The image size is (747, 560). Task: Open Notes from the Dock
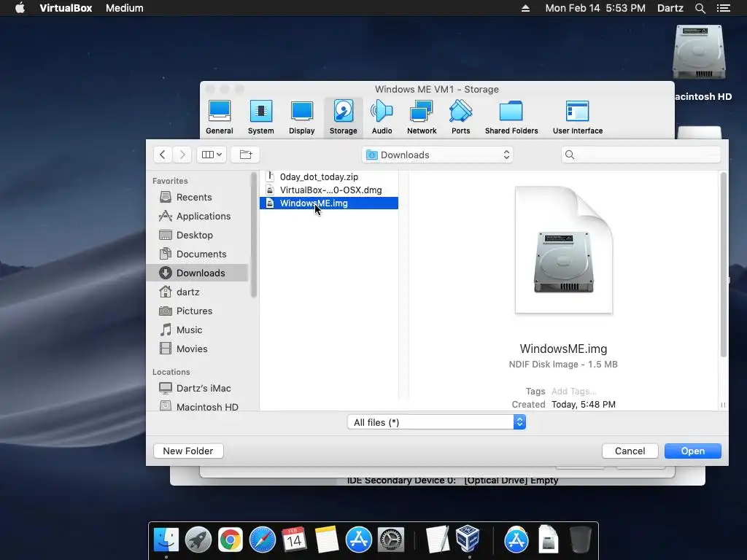pos(327,540)
